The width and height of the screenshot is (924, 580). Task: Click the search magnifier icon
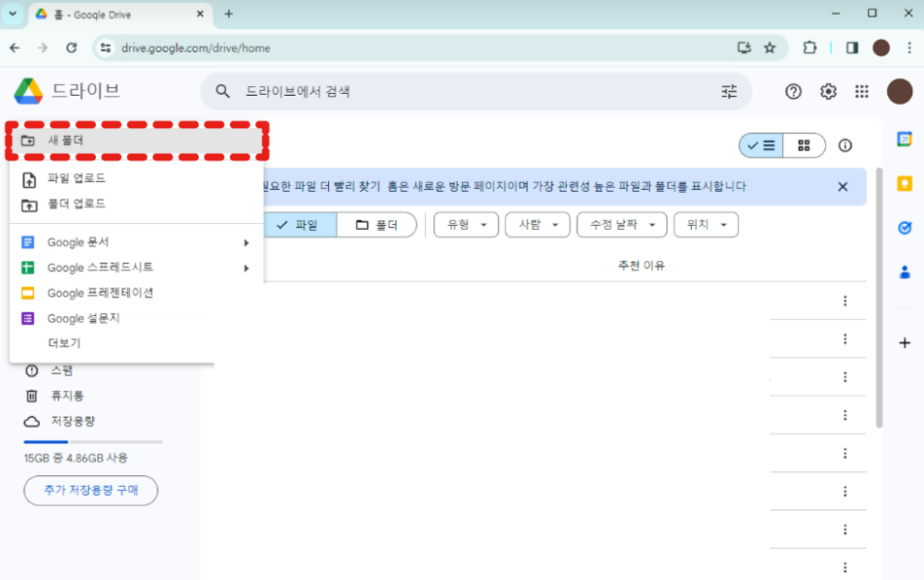pos(222,91)
